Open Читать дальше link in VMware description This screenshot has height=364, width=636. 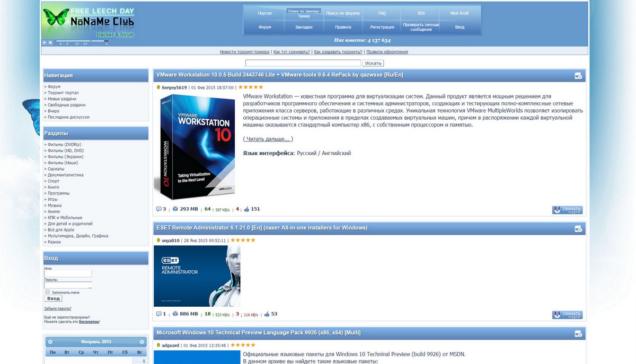coord(268,138)
